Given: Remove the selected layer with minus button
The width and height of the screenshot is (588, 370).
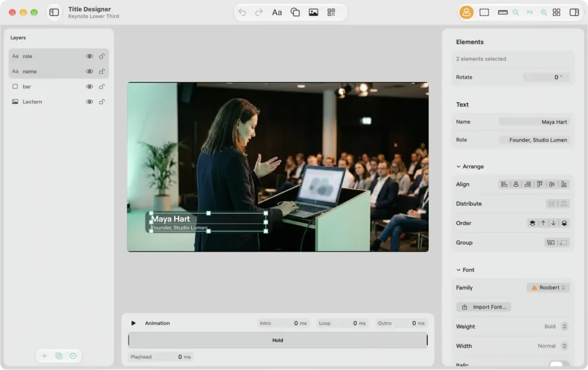Looking at the screenshot, I should click(73, 356).
